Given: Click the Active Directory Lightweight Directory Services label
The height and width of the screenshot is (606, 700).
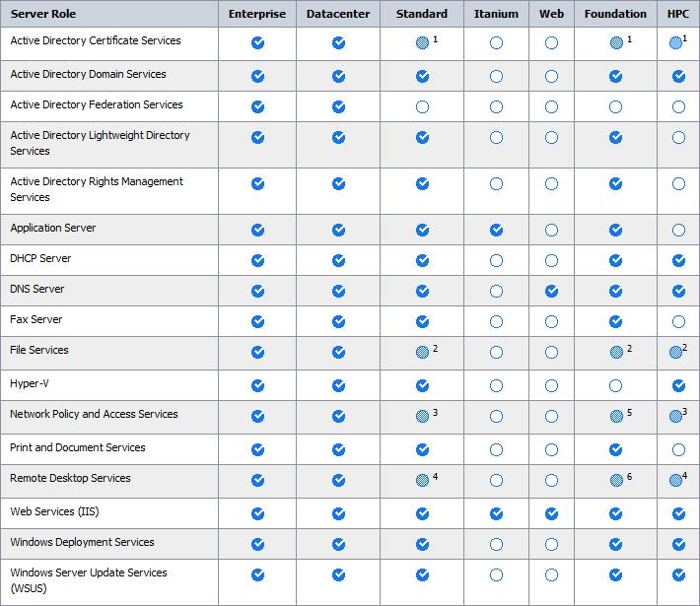Looking at the screenshot, I should click(100, 143).
